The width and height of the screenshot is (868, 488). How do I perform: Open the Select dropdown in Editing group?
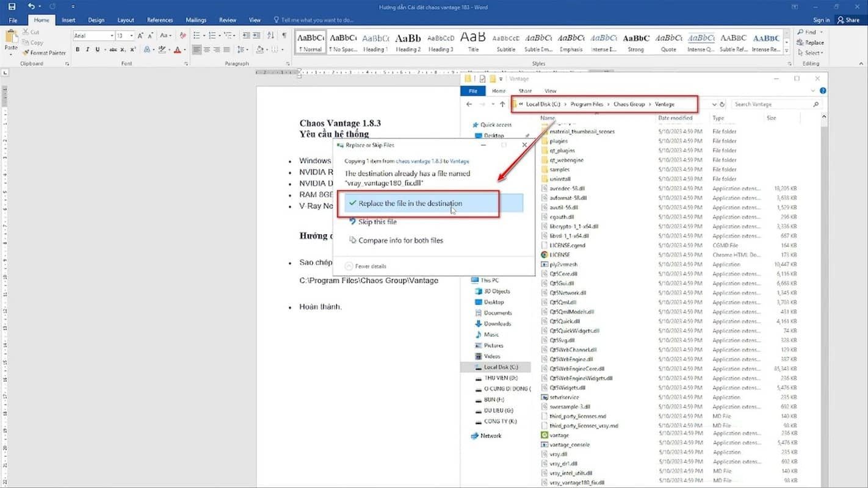tap(811, 53)
